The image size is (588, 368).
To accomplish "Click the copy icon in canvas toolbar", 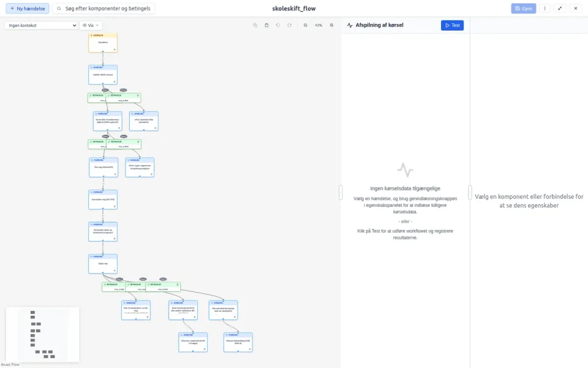I will pyautogui.click(x=255, y=25).
